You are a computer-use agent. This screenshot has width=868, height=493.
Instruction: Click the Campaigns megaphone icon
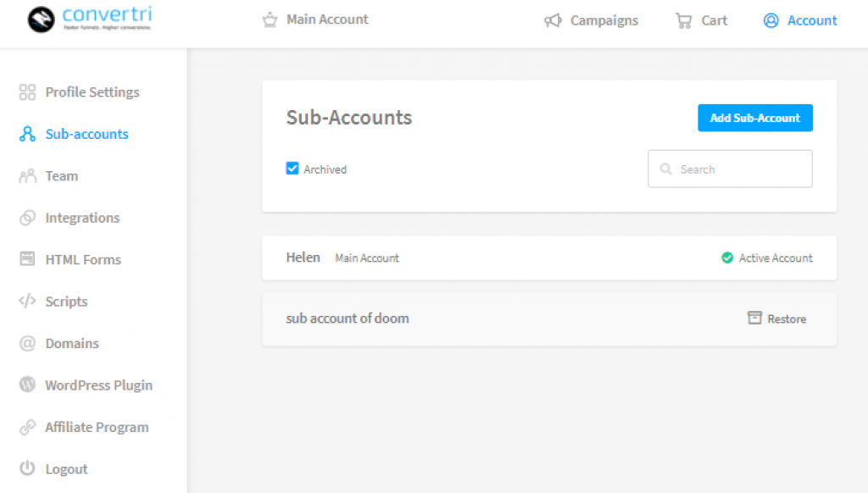[553, 20]
